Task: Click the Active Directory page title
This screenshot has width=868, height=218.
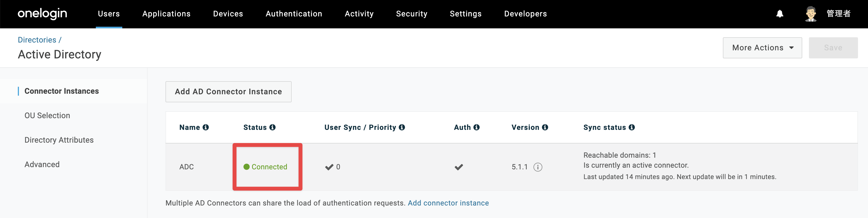Action: (x=60, y=54)
